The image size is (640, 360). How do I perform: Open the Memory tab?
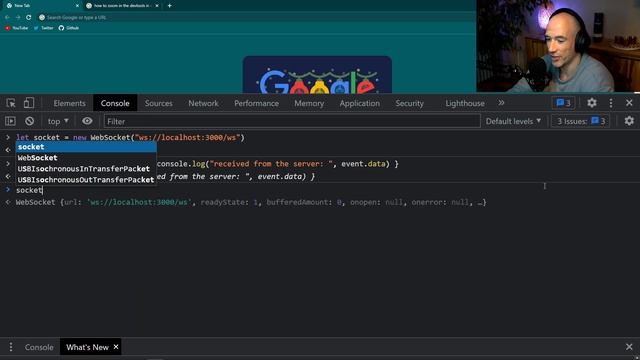click(309, 103)
